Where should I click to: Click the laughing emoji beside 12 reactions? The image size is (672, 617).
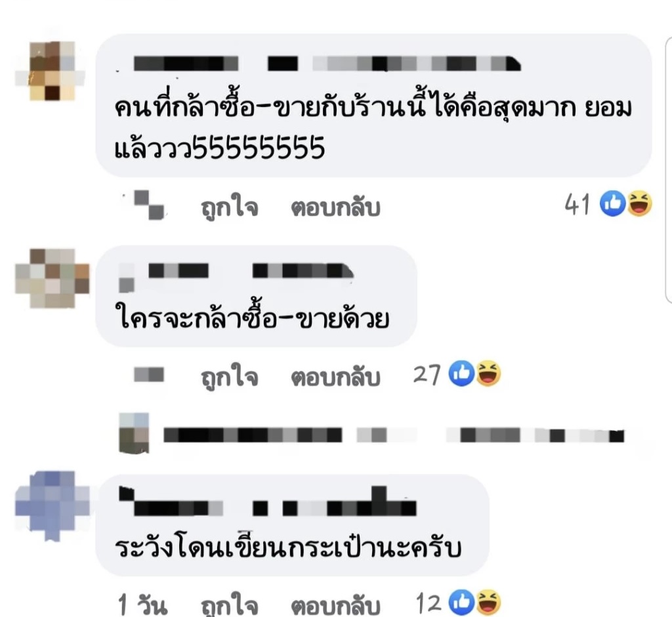488,602
